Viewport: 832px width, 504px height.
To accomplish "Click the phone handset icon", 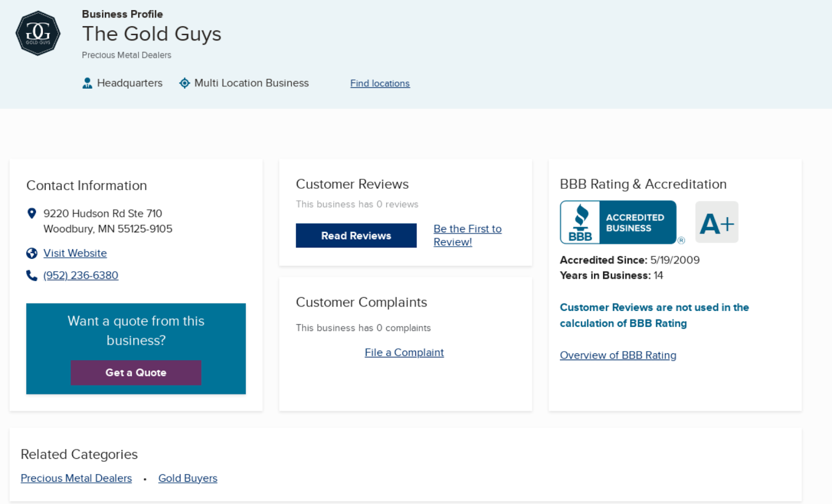I will pyautogui.click(x=32, y=275).
